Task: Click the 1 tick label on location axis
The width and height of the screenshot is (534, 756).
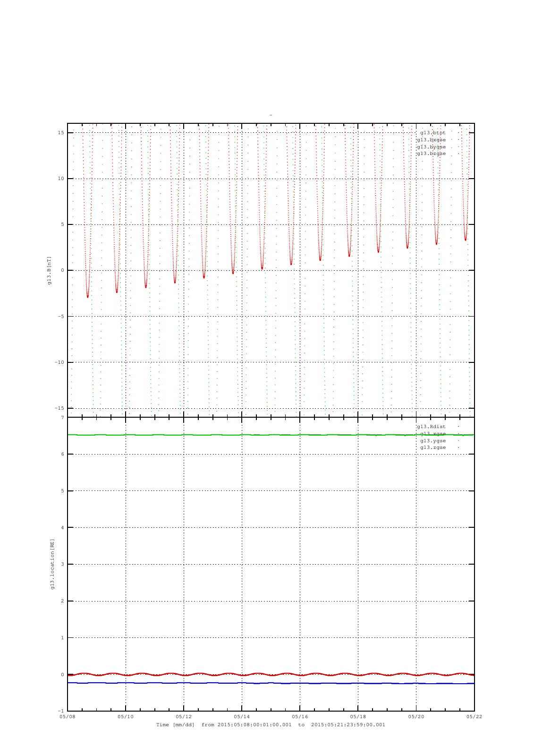Action: tap(62, 638)
